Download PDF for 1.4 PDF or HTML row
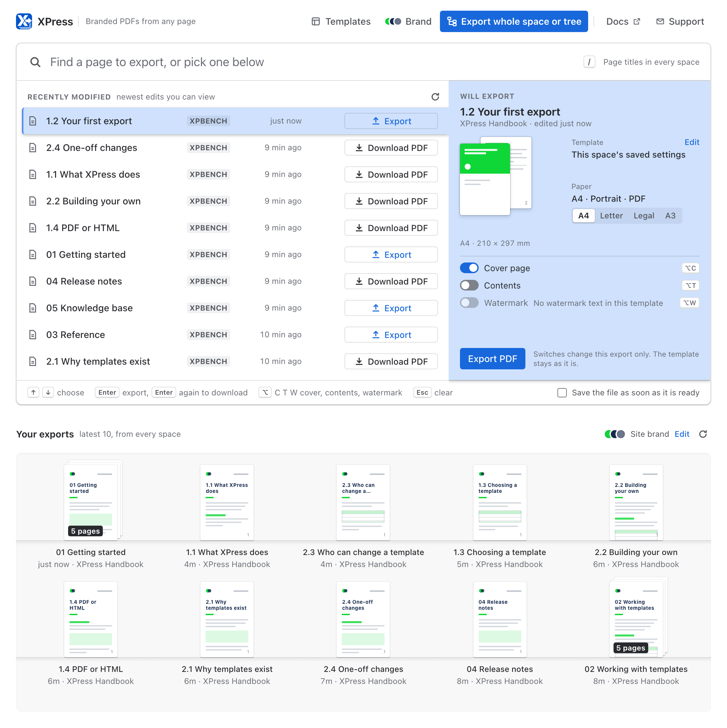 point(391,228)
